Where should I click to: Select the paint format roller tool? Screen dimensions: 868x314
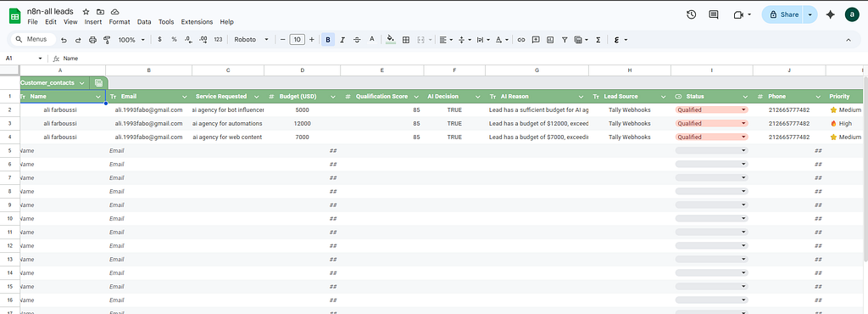pyautogui.click(x=107, y=40)
